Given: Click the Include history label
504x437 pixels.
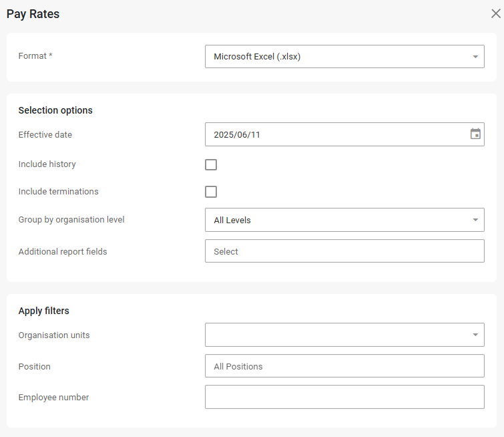Looking at the screenshot, I should (x=47, y=164).
